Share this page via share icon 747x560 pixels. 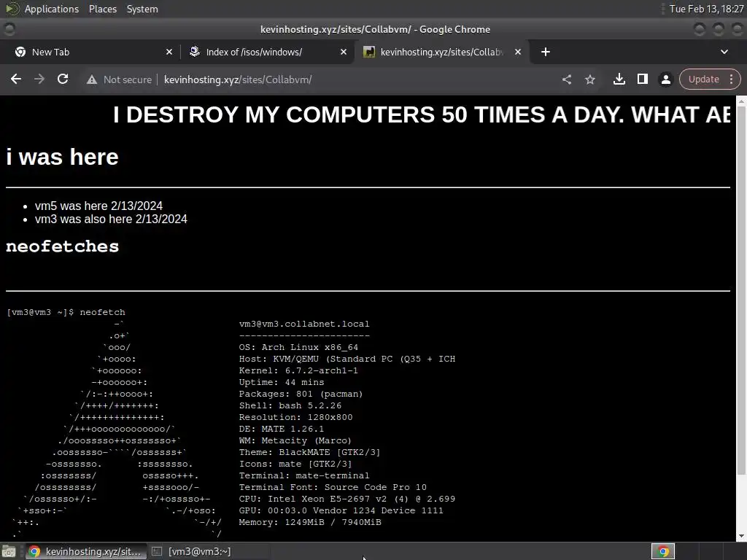click(x=566, y=79)
